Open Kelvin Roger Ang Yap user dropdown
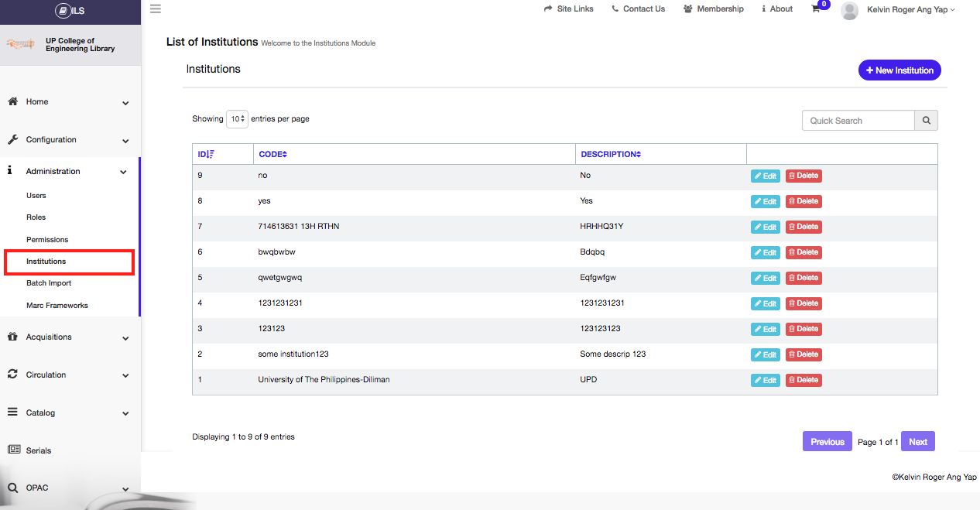The image size is (980, 510). 910,9
